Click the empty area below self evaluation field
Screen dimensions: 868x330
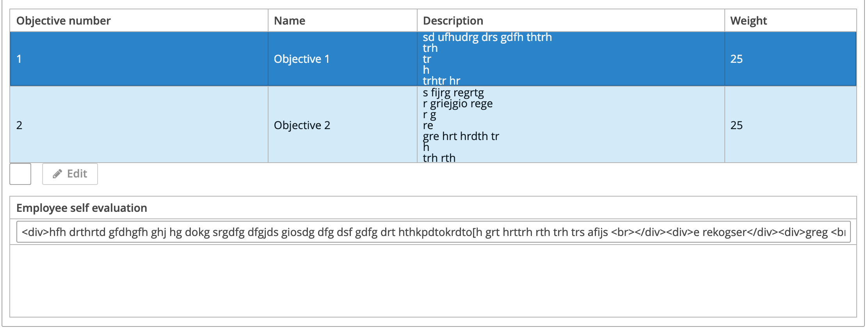coord(433,281)
